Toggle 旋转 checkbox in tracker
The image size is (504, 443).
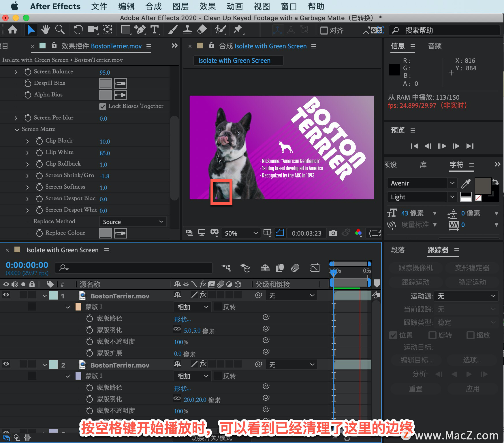tap(432, 335)
